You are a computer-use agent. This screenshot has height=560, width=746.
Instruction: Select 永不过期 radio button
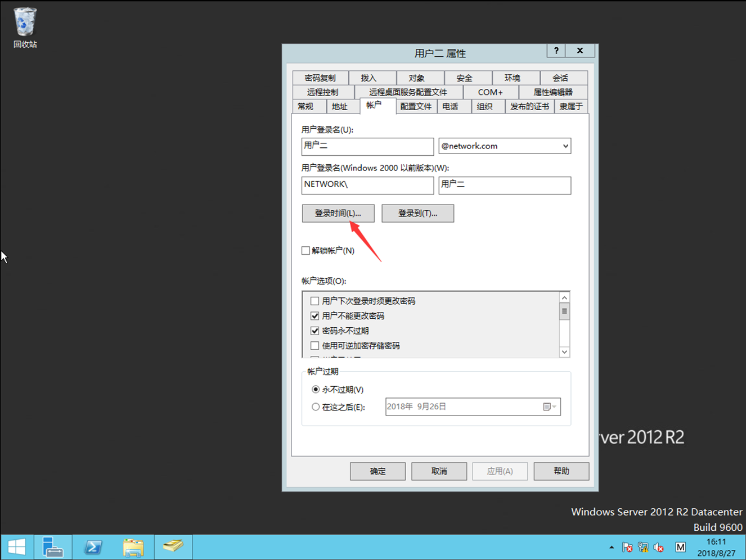pos(316,390)
